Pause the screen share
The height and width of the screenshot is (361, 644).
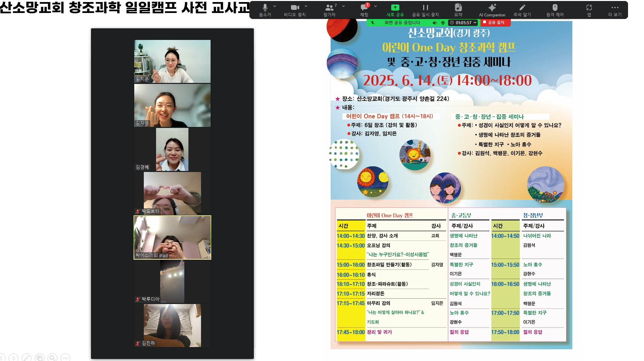click(425, 10)
